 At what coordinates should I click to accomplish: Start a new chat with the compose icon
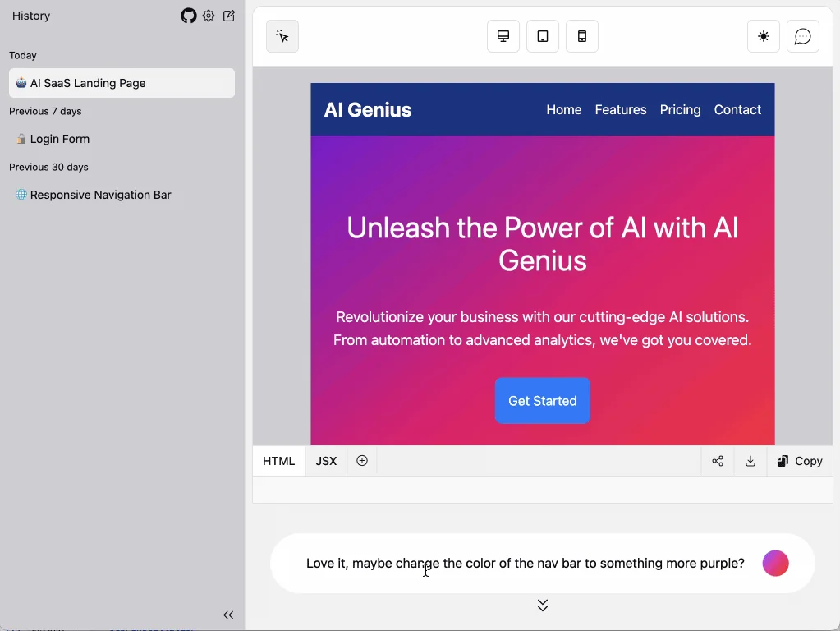coord(228,16)
